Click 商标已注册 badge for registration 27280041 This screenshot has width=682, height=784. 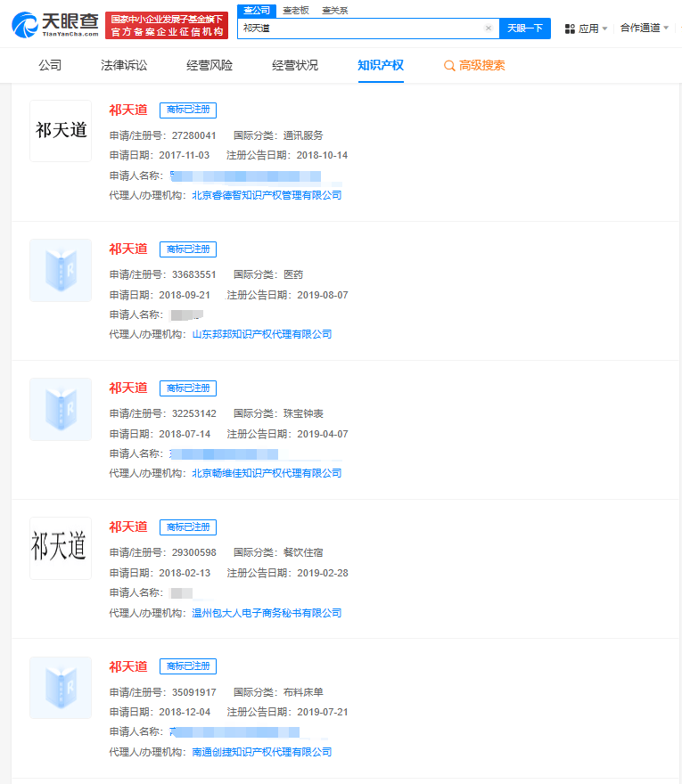(x=188, y=110)
